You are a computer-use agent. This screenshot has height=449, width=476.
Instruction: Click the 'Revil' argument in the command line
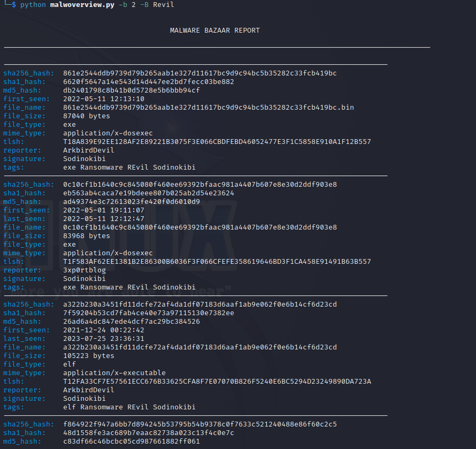(163, 5)
